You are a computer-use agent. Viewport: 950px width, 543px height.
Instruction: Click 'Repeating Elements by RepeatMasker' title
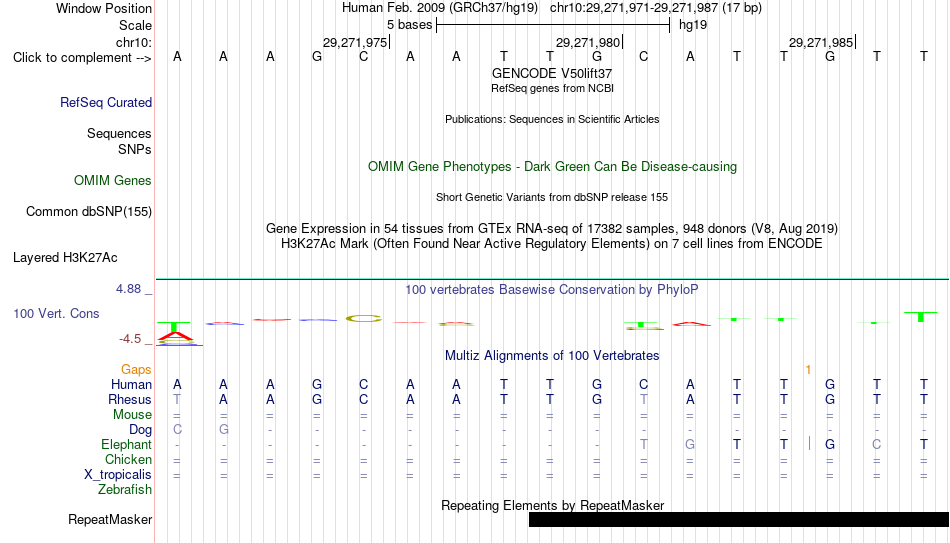[x=552, y=505]
